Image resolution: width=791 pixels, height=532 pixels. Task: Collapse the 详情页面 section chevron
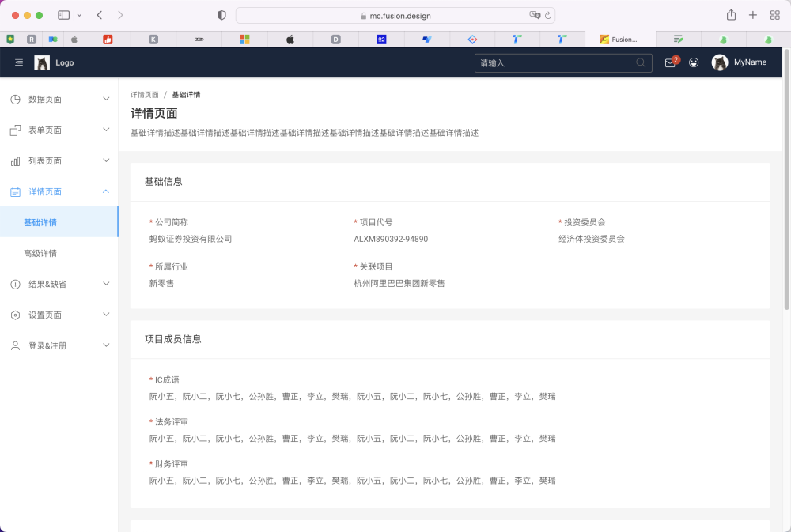pyautogui.click(x=106, y=191)
